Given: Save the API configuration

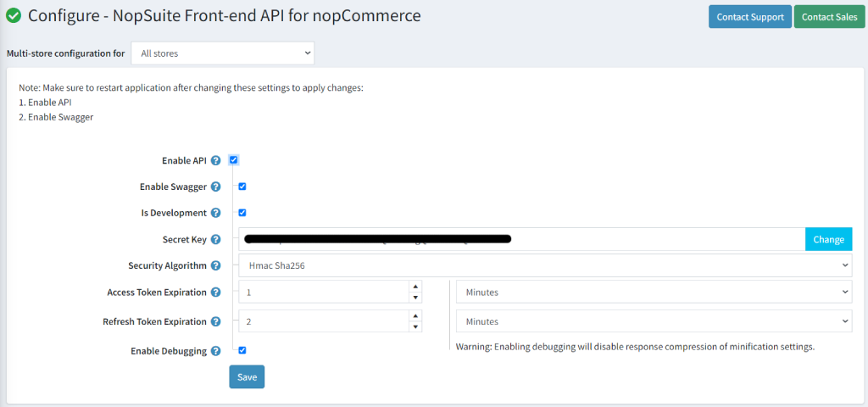Looking at the screenshot, I should point(247,377).
